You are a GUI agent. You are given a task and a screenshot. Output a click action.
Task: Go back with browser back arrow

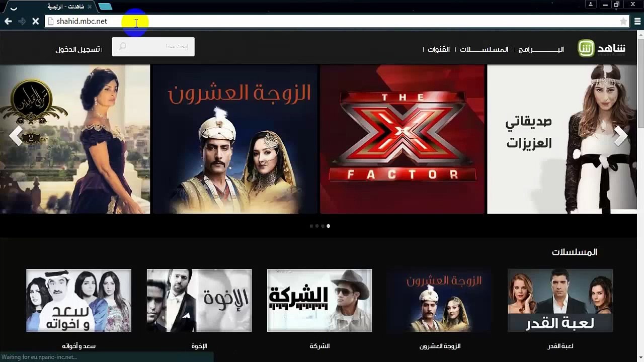tap(8, 21)
